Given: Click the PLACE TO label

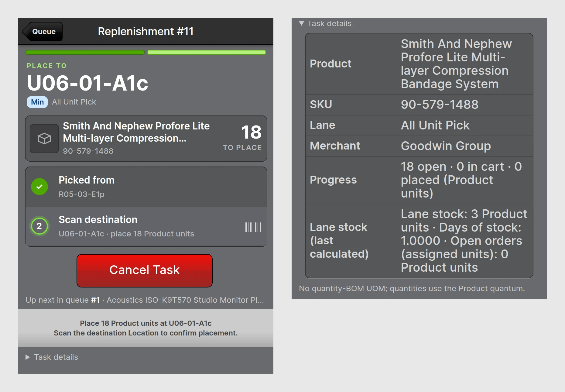Looking at the screenshot, I should tap(47, 66).
